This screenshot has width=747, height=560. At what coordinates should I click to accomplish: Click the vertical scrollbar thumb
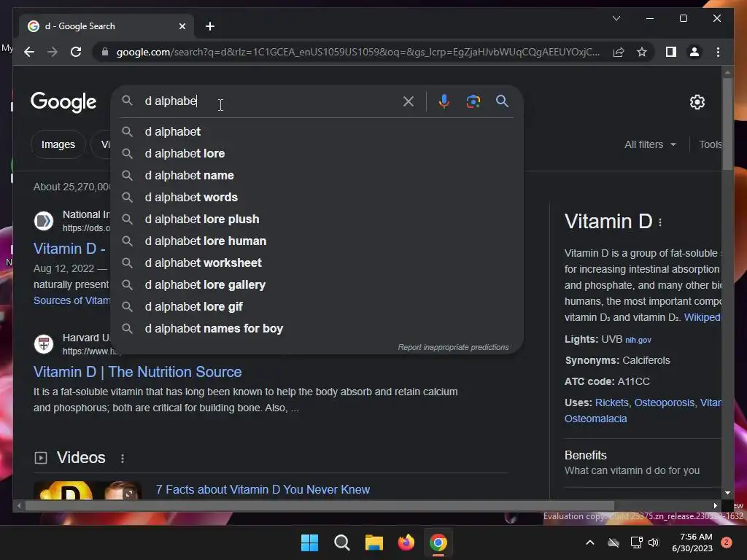click(x=727, y=123)
